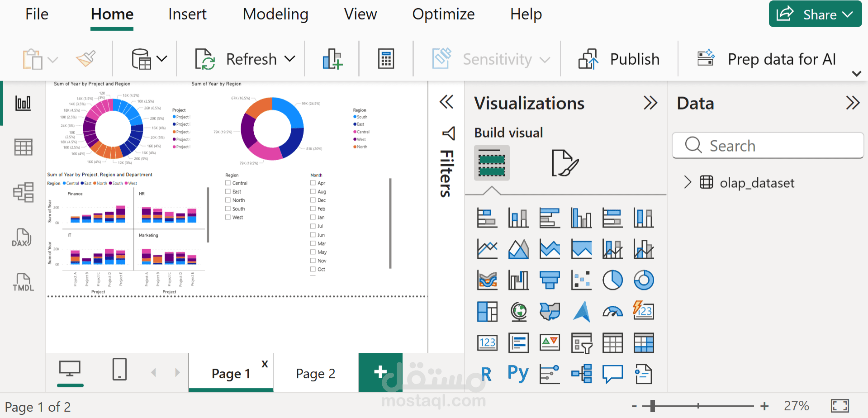The height and width of the screenshot is (418, 868).
Task: Select the pie chart visualization icon
Action: coord(612,280)
